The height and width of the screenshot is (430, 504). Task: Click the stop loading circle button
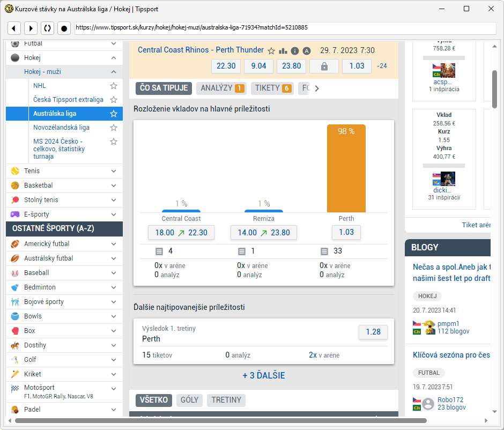point(64,28)
